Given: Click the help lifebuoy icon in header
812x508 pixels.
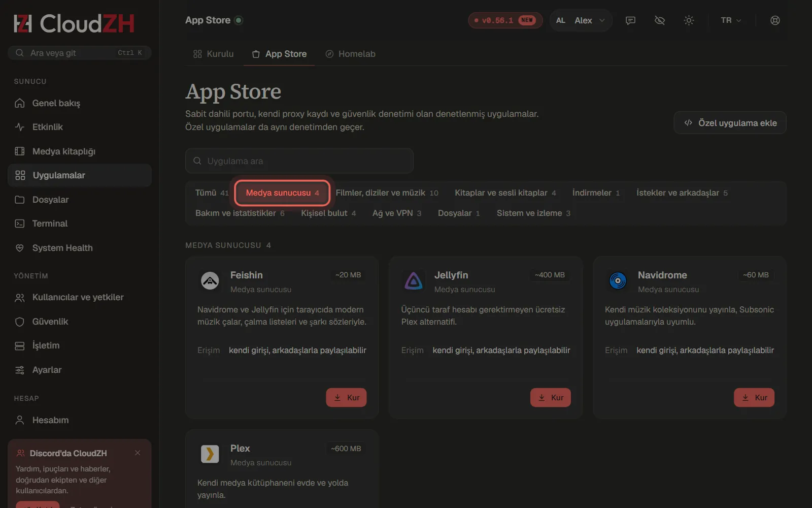Looking at the screenshot, I should 775,20.
